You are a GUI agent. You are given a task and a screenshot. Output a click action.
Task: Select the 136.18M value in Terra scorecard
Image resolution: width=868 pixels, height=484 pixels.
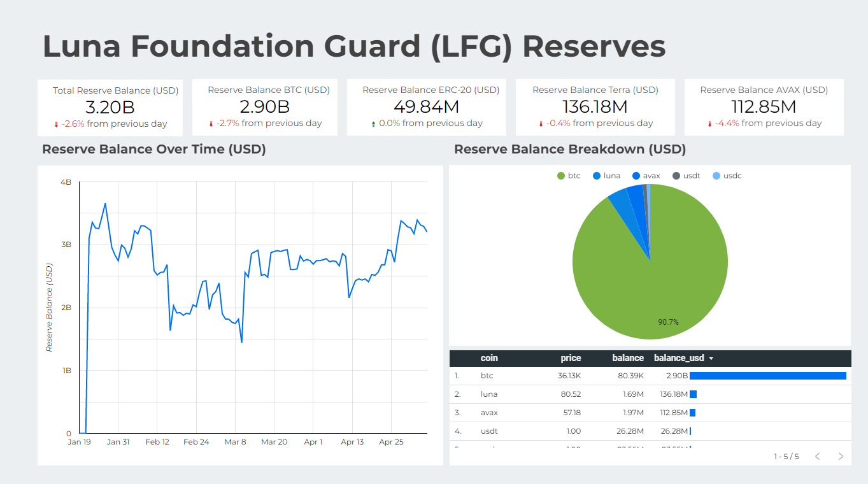(595, 106)
